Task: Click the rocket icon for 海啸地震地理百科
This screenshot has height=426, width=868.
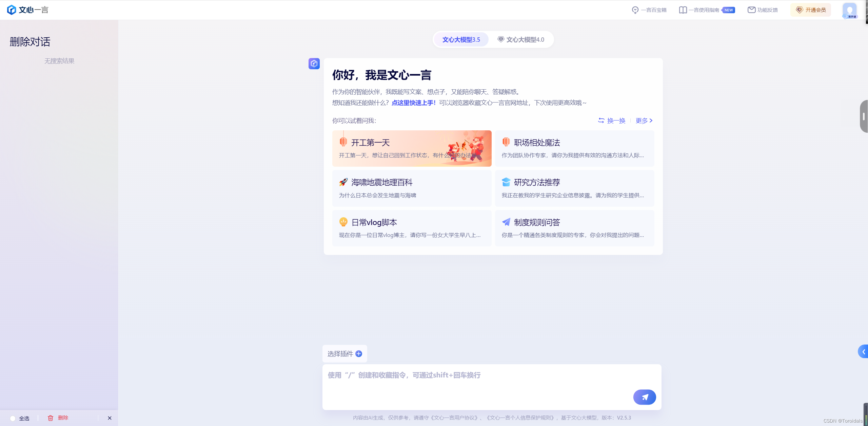Action: pos(343,182)
